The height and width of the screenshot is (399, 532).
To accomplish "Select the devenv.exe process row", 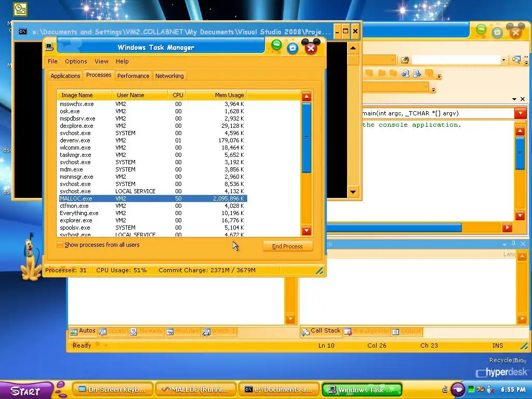I will pos(153,140).
